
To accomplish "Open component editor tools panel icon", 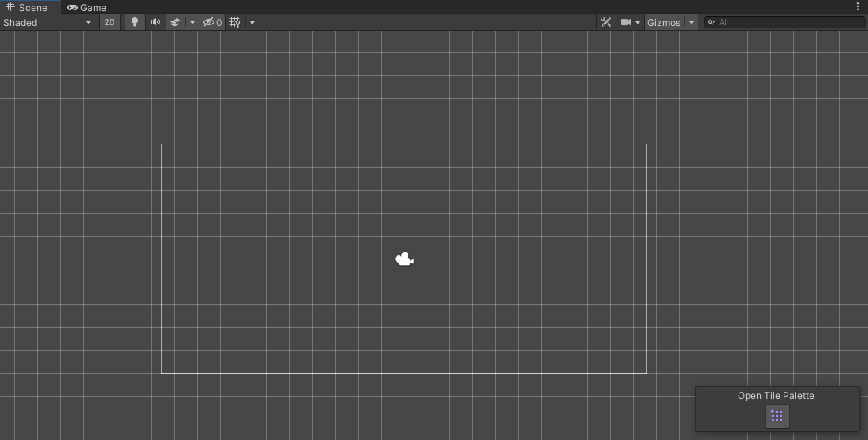I will [605, 22].
